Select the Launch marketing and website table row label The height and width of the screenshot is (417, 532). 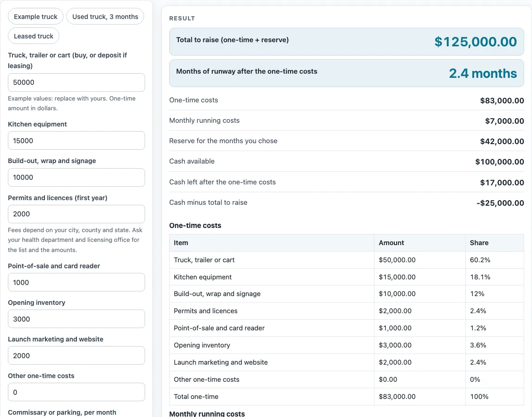pos(221,362)
